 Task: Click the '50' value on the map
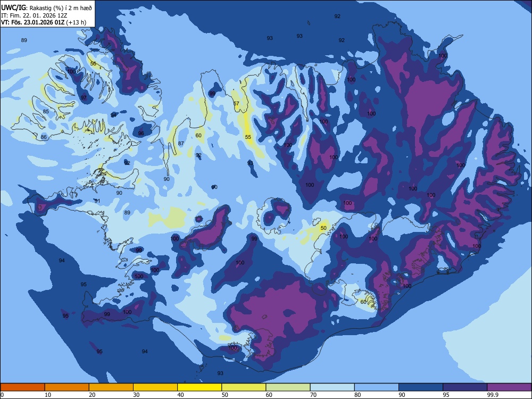click(x=323, y=228)
